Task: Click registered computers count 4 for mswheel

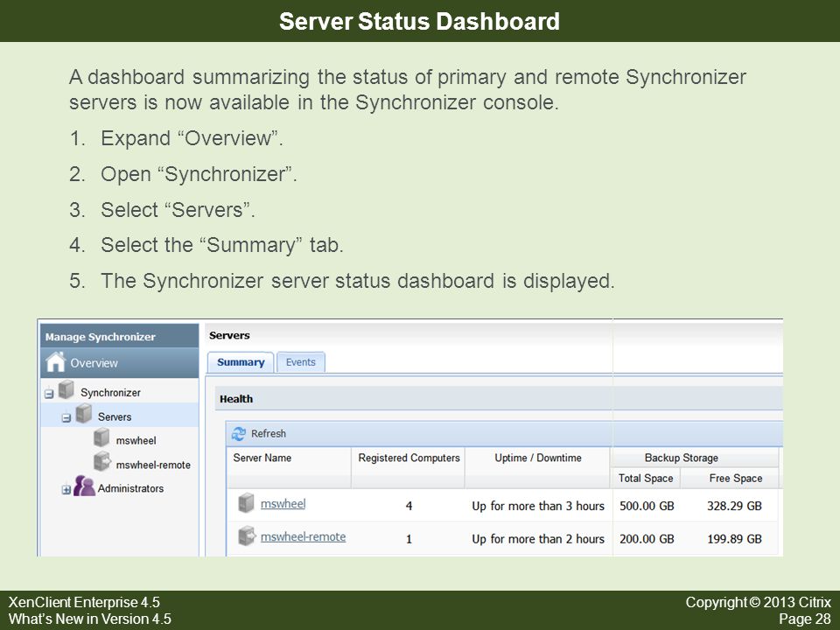Action: click(409, 507)
